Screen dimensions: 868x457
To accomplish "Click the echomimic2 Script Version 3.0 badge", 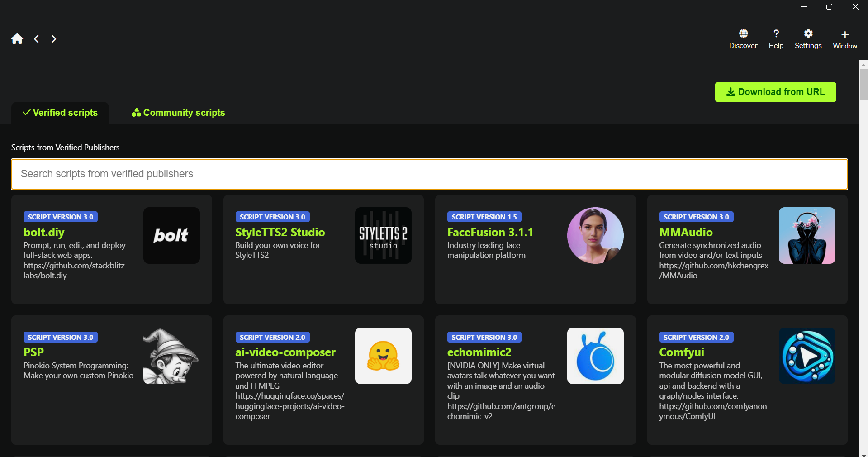I will 484,337.
